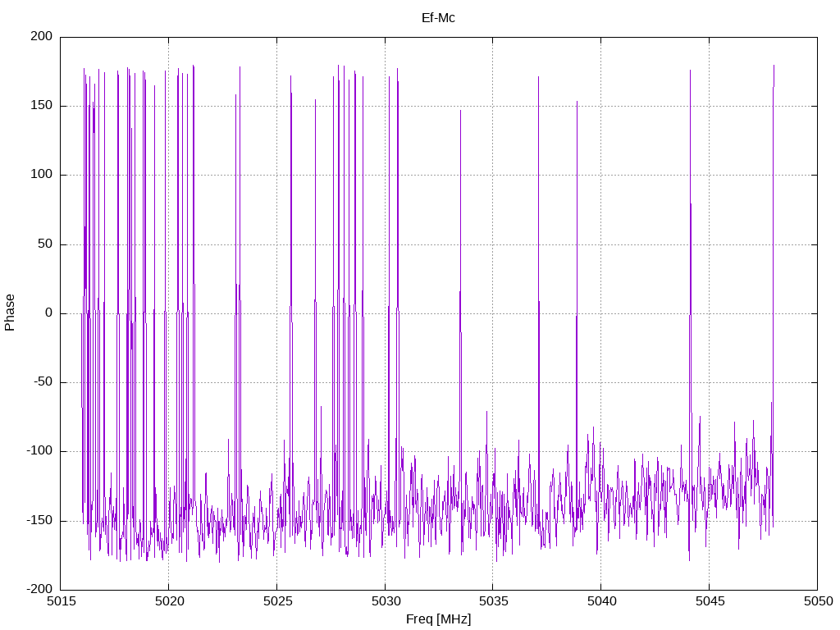Click x-axis tick label 5030

[x=386, y=601]
